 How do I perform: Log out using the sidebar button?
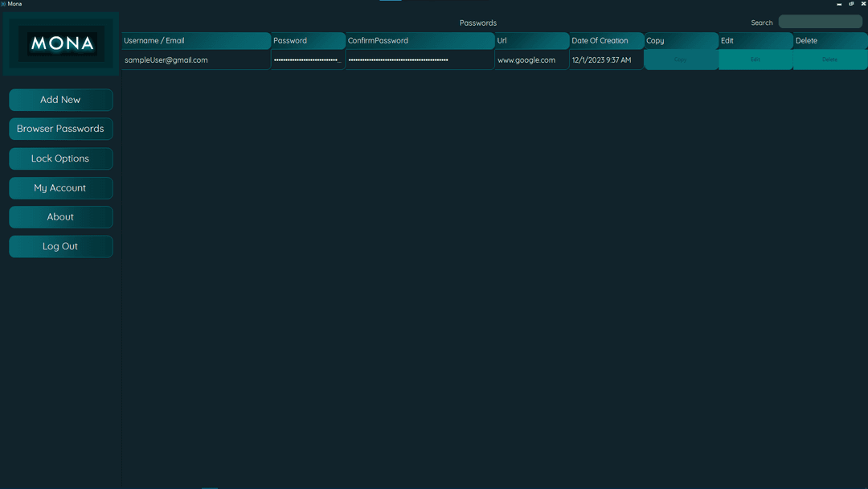60,246
